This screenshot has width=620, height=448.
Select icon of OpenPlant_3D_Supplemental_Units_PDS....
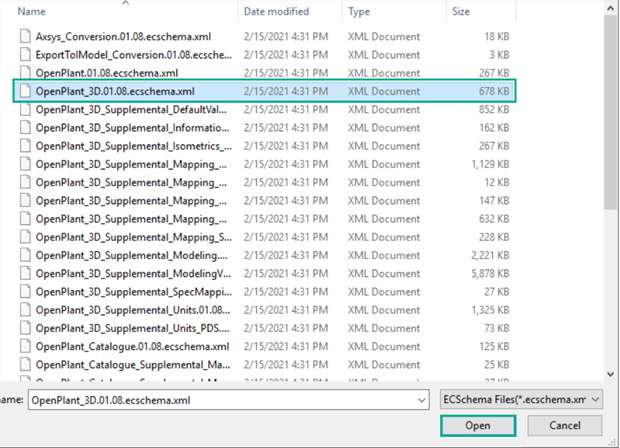click(25, 328)
